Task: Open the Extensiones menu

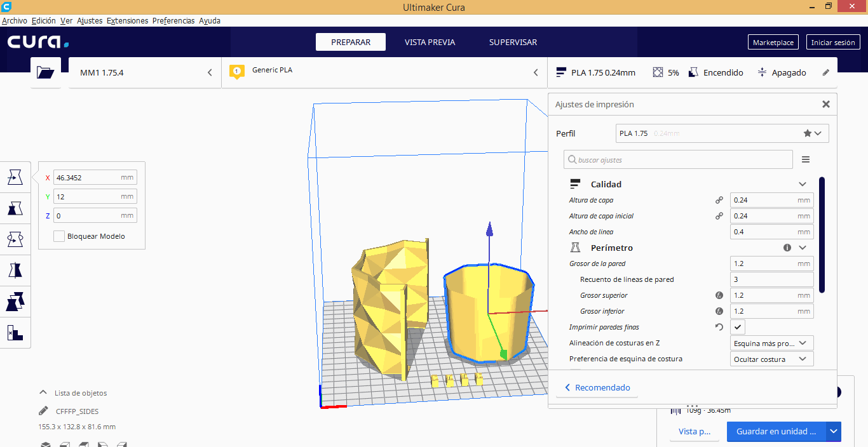Action: coord(127,20)
